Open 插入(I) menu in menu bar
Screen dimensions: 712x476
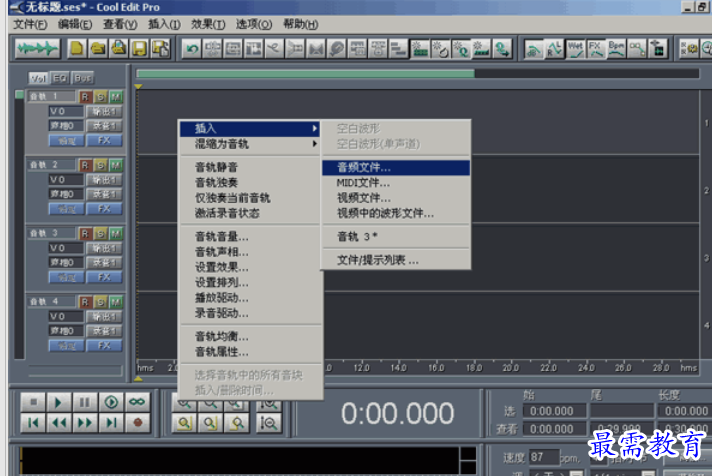[x=164, y=24]
